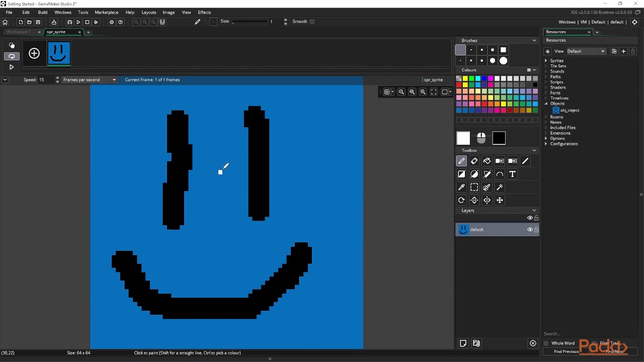644x362 pixels.
Task: Expand the Rooms tree folder
Action: 546,117
